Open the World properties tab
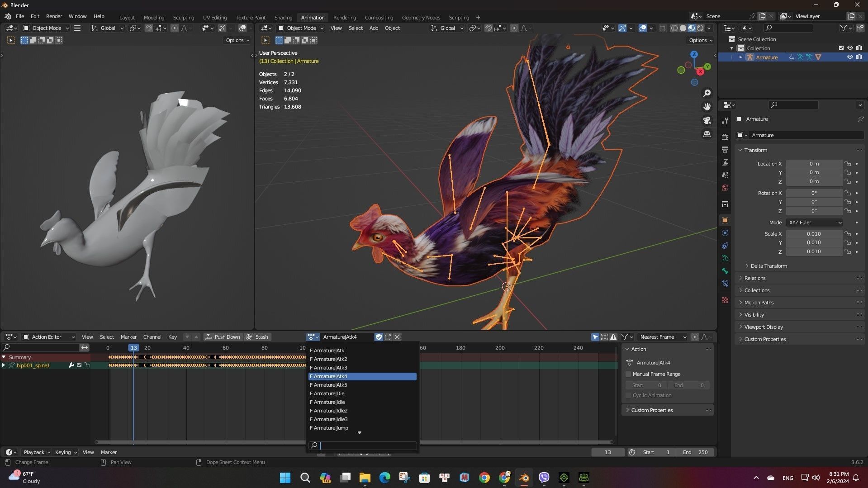 pos(725,188)
